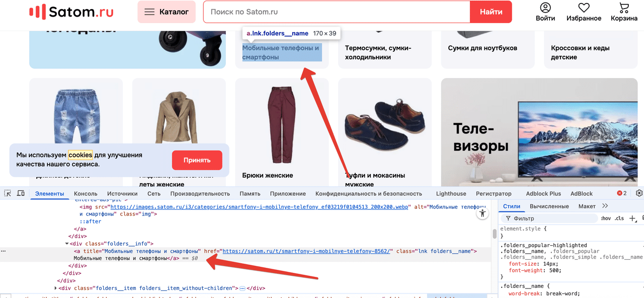Open the Каталог menu button

tap(166, 12)
